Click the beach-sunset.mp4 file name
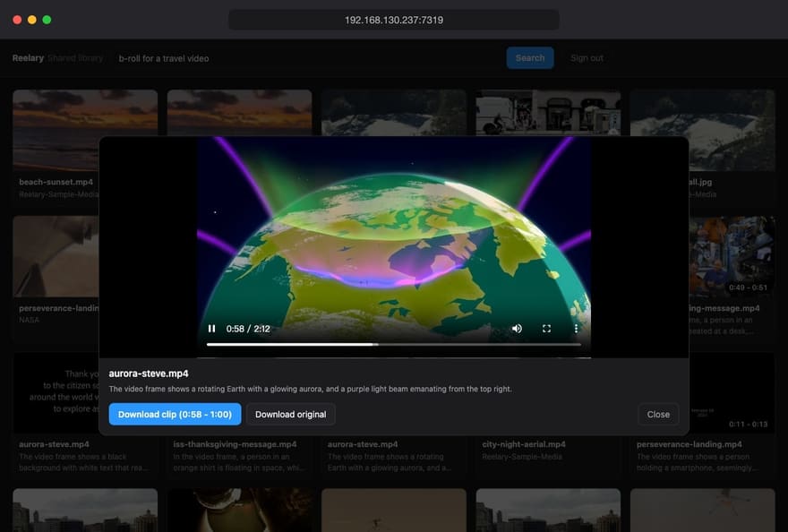Screen dimensions: 788x532 (x=56, y=182)
